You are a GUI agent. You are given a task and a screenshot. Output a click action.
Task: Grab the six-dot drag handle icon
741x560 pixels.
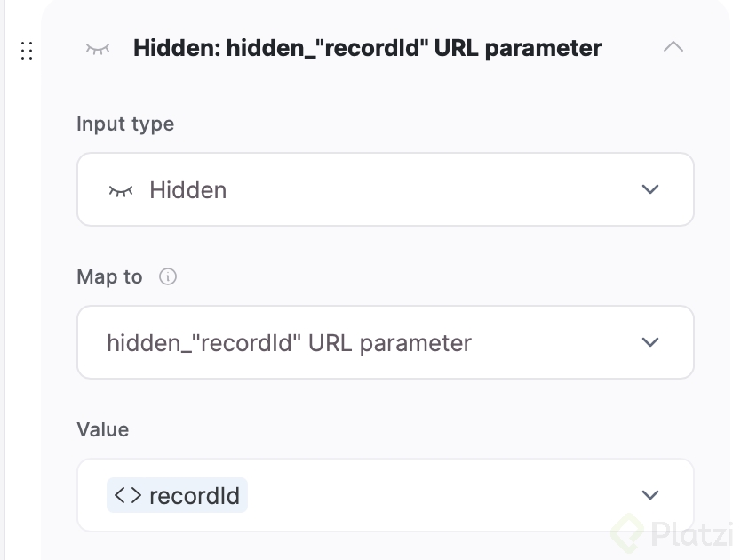pos(27,51)
